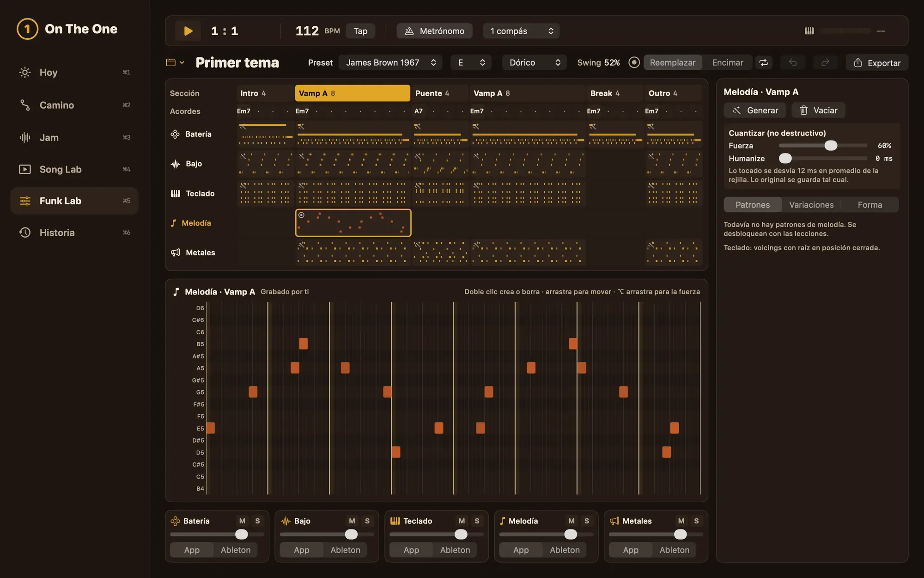Select the Metales track row icon
The width and height of the screenshot is (924, 578).
coord(175,252)
